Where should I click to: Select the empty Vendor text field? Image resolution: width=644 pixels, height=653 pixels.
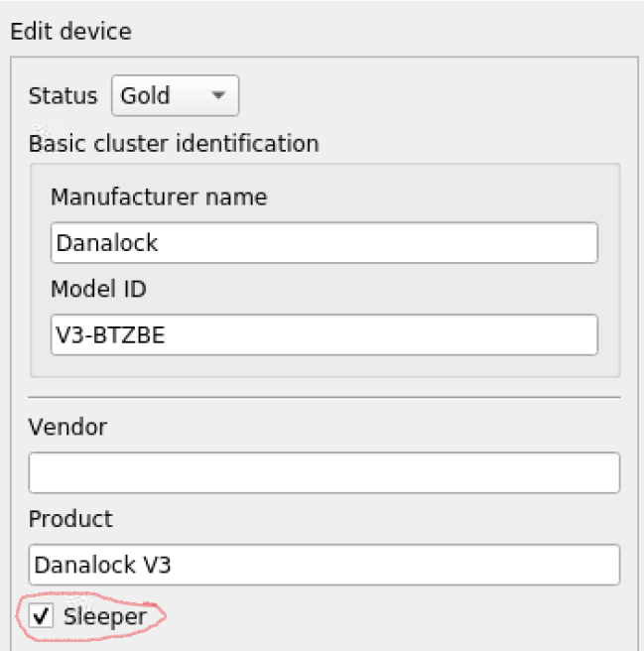323,472
